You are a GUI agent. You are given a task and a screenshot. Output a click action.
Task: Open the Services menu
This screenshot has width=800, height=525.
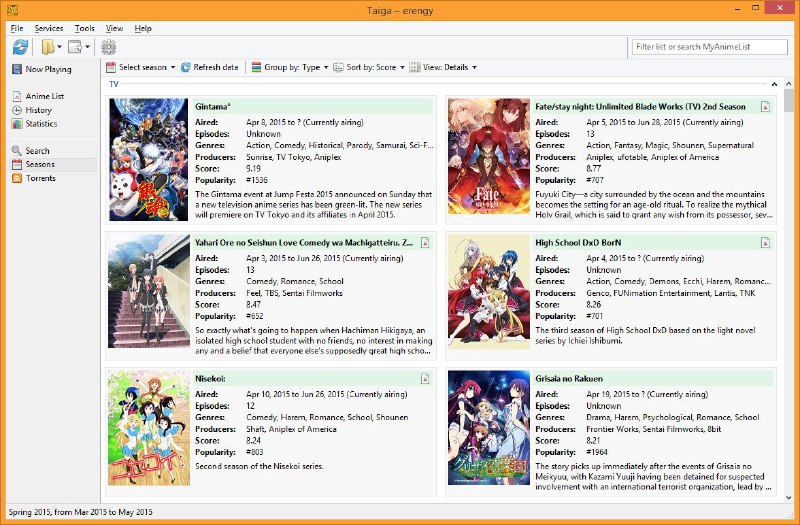click(48, 28)
